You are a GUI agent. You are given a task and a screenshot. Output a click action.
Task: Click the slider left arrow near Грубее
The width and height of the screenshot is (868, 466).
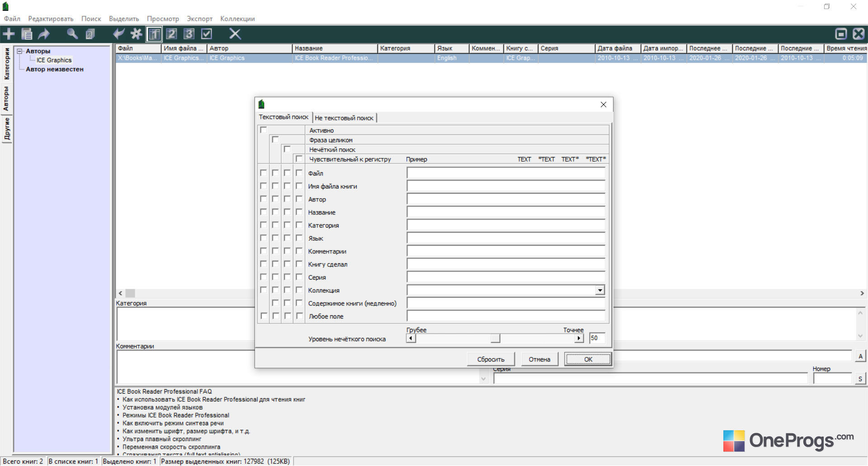pyautogui.click(x=410, y=338)
